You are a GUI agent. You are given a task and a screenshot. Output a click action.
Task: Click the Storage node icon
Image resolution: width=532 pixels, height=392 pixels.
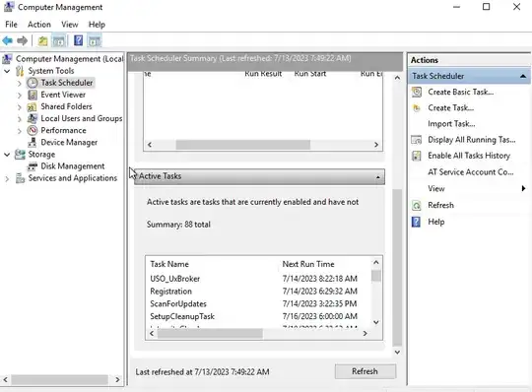coord(20,155)
